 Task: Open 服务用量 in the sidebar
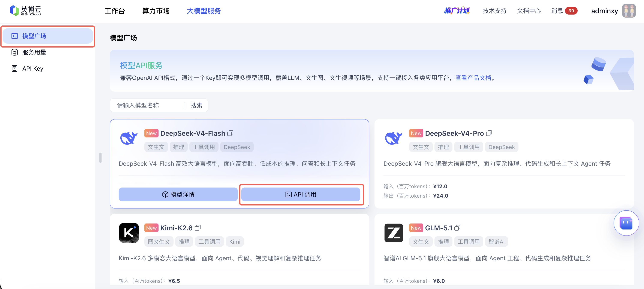pyautogui.click(x=48, y=52)
